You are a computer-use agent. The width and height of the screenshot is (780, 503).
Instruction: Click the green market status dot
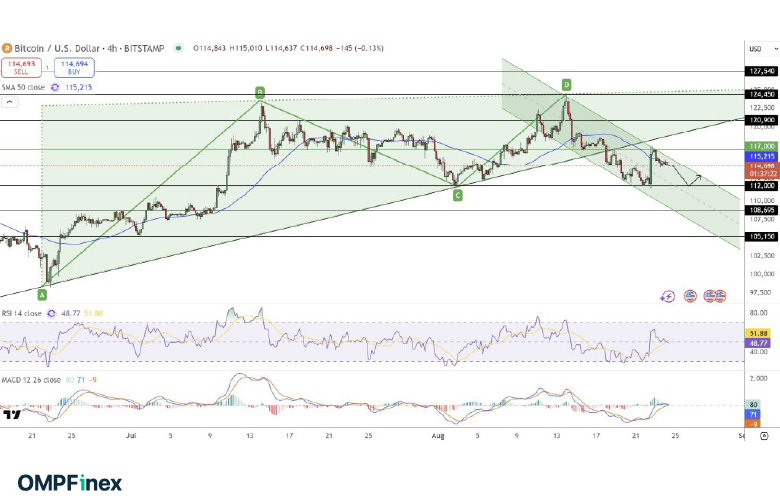point(178,47)
